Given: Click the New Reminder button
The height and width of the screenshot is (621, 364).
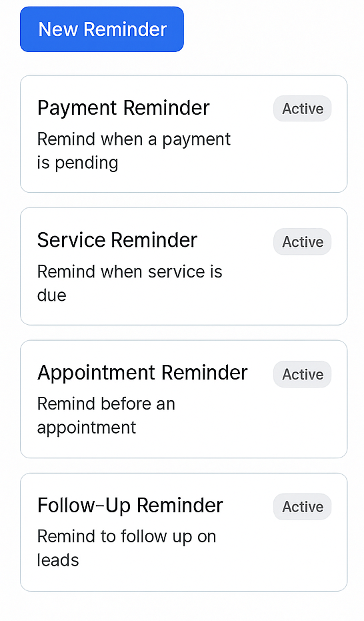Looking at the screenshot, I should pos(102,29).
